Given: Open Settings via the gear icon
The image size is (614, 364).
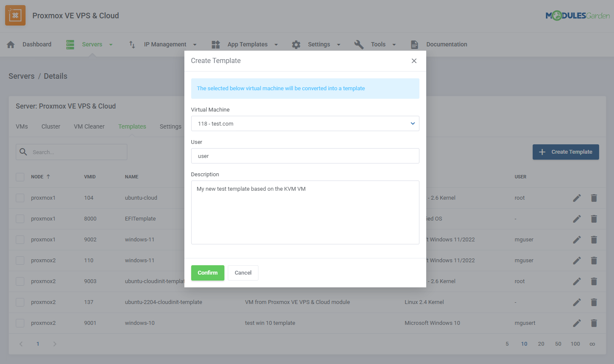Looking at the screenshot, I should coord(296,44).
